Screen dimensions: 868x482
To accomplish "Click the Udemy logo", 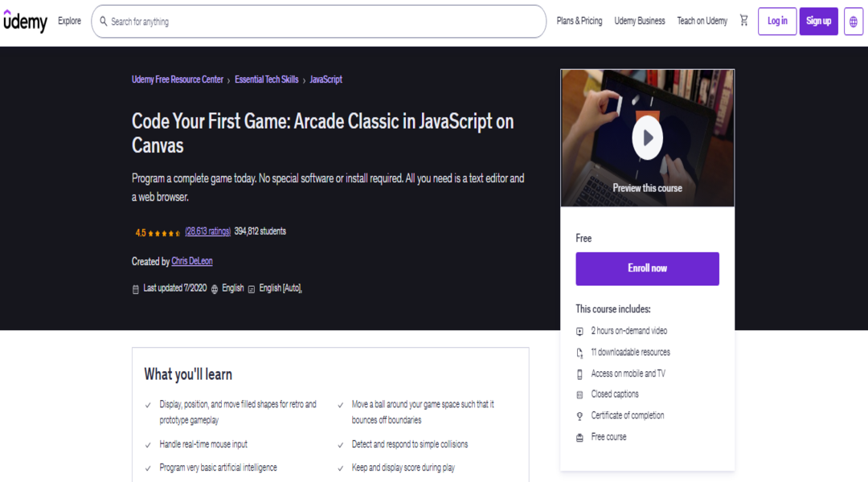I will click(26, 21).
